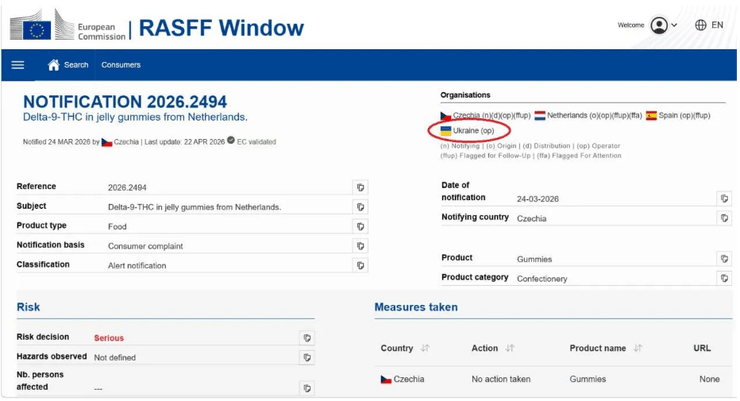Screen dimensions: 740x401
Task: Copy the Notifying country value
Action: 724,219
